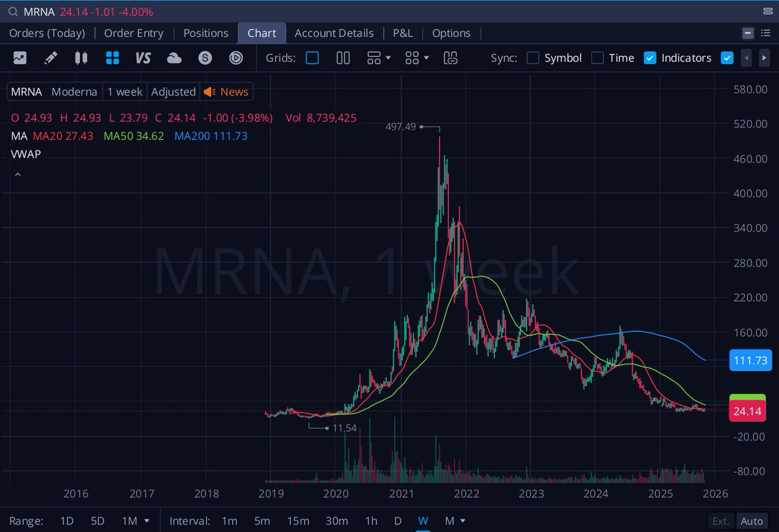Select the 30m interval
The height and width of the screenshot is (532, 779).
pos(336,520)
